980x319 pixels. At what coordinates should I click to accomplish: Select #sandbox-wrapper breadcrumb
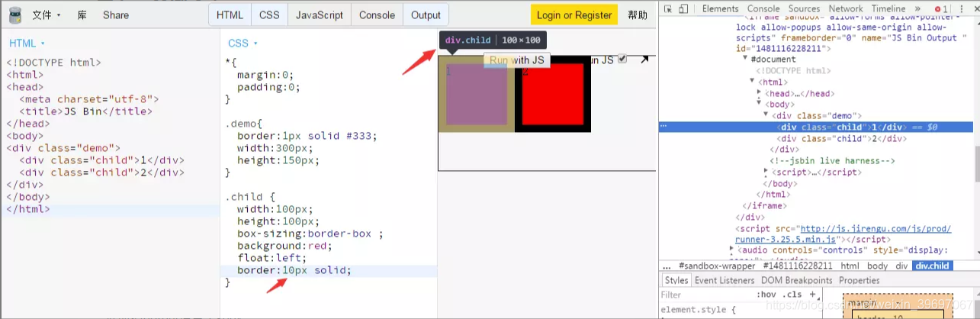(x=715, y=266)
